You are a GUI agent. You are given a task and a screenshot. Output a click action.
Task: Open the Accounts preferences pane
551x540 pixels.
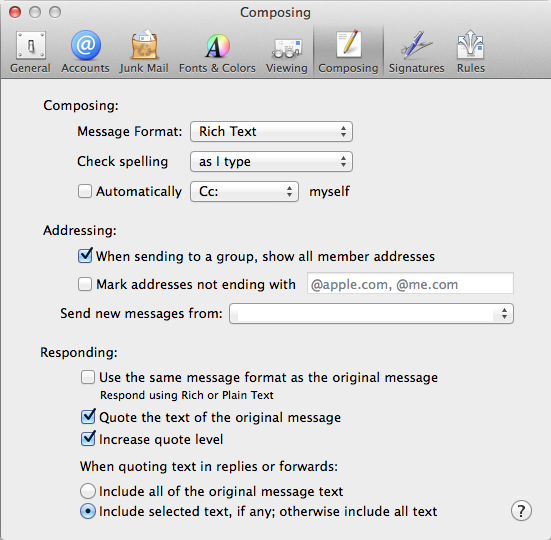pos(85,52)
